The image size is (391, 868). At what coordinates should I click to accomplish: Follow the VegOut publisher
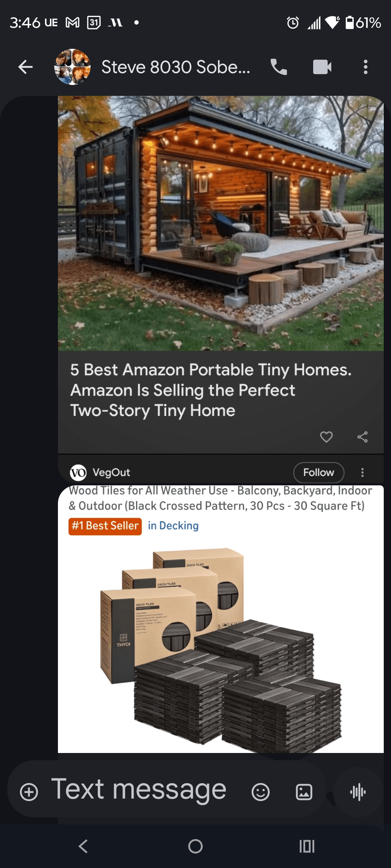[319, 472]
